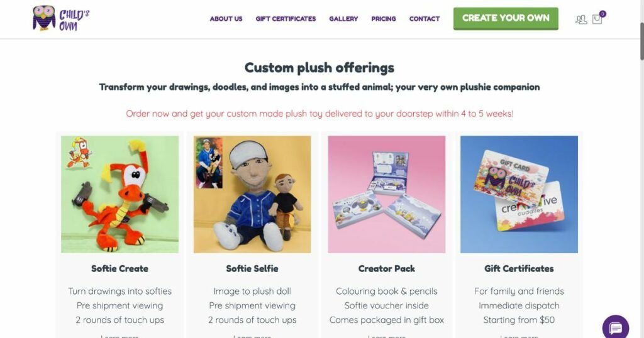View the gift card product image
644x338 pixels.
point(519,194)
